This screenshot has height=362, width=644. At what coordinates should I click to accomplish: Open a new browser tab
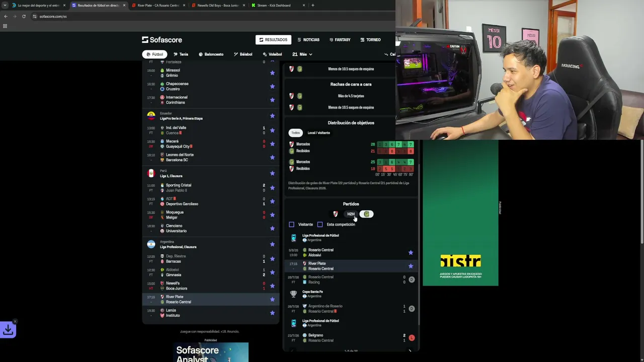click(313, 6)
